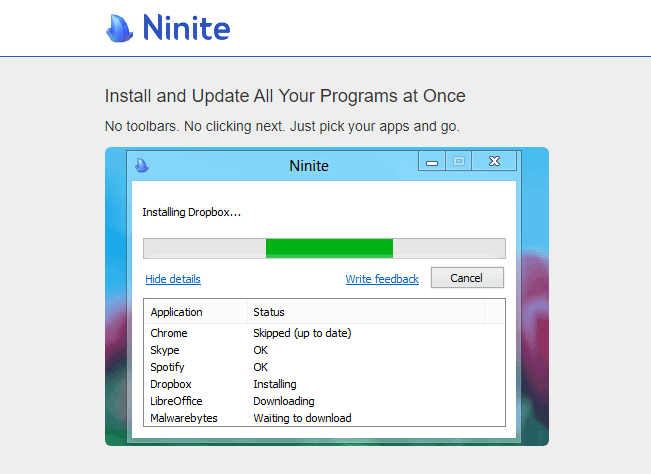The width and height of the screenshot is (651, 474).
Task: Click the 'Skipped (up to date)' status
Action: (302, 333)
